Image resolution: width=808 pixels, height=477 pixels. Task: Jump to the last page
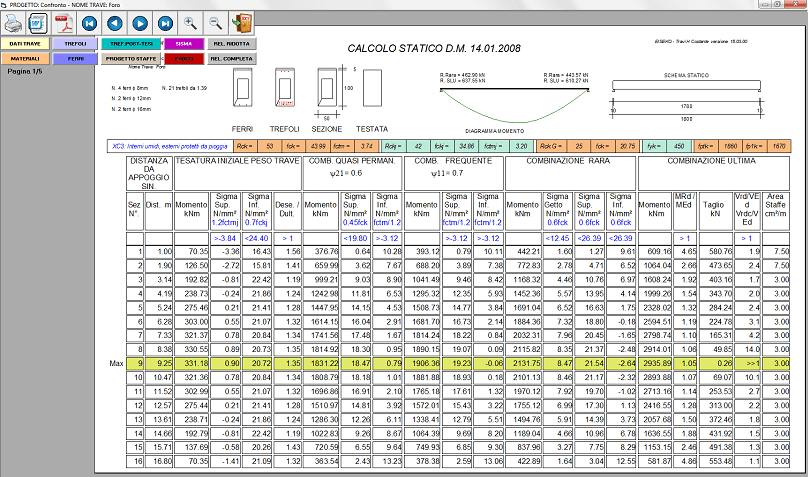(x=165, y=23)
